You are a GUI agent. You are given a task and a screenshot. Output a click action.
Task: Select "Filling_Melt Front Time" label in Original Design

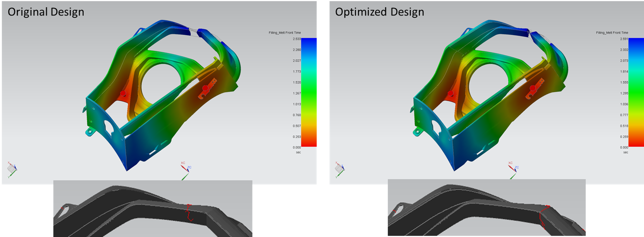(285, 33)
